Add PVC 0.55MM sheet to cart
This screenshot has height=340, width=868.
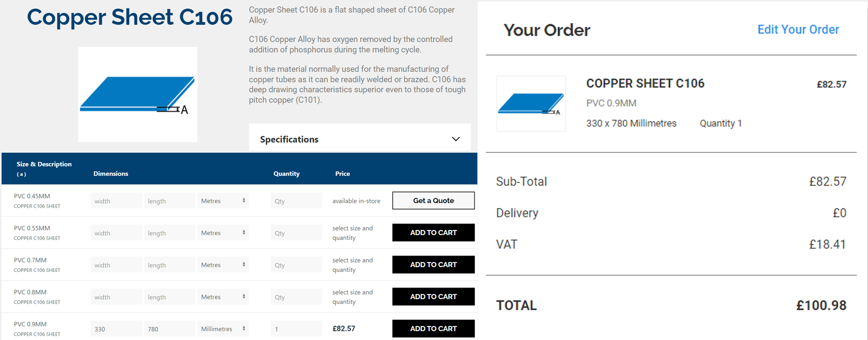pyautogui.click(x=433, y=233)
